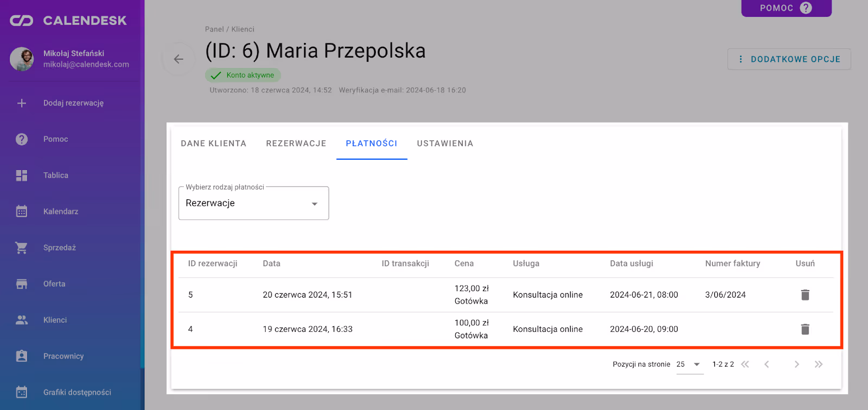Open the Ustawienia tab

tap(445, 143)
